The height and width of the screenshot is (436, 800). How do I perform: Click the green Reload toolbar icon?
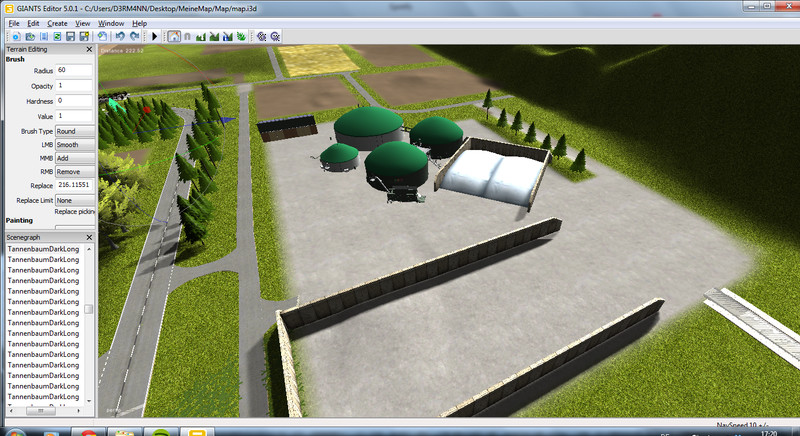click(57, 36)
